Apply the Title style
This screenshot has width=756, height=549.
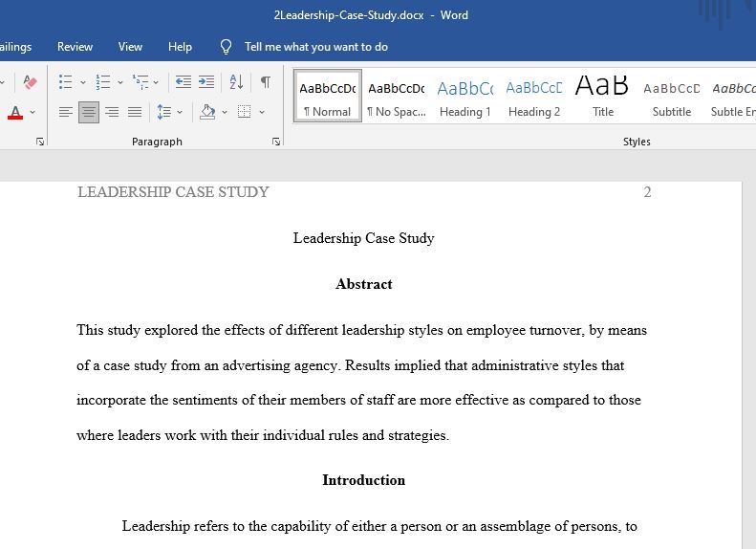[603, 96]
